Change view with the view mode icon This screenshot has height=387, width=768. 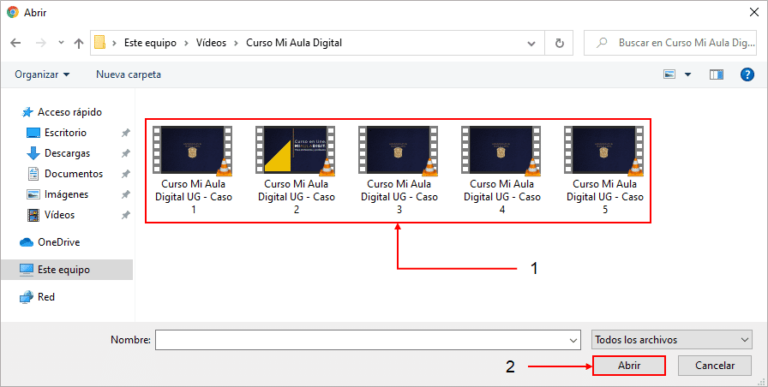669,74
